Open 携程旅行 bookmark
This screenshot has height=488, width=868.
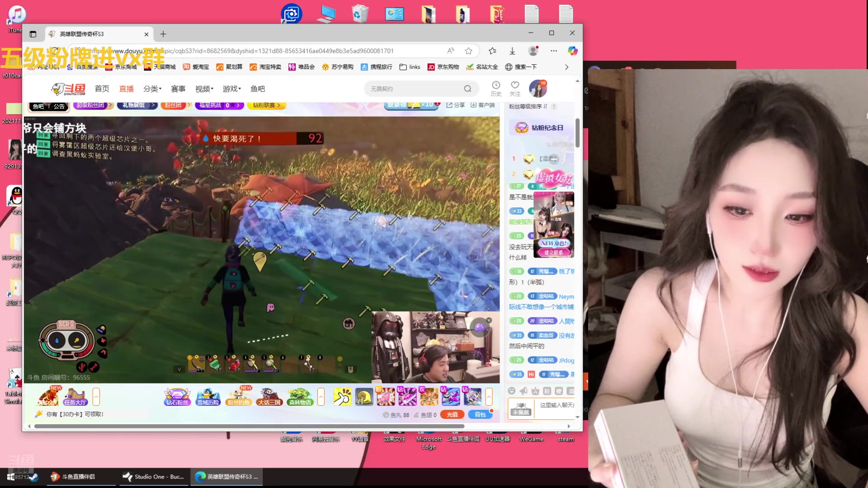click(x=376, y=67)
